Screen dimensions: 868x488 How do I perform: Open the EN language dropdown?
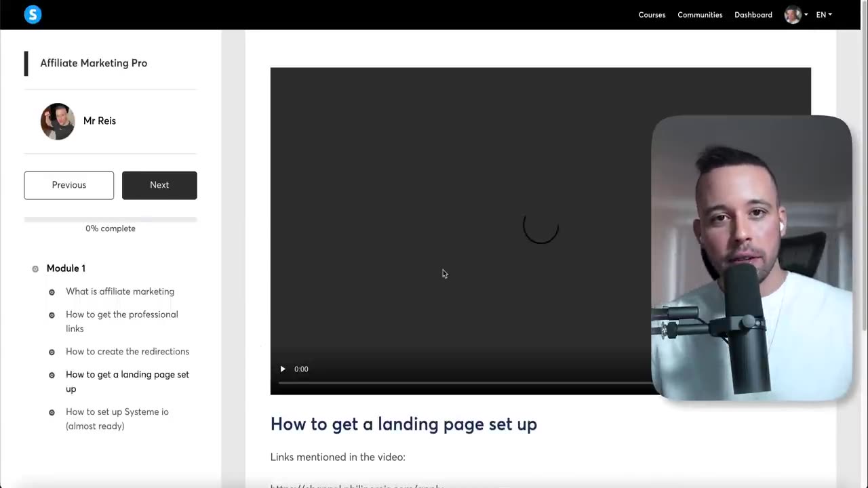pos(824,15)
